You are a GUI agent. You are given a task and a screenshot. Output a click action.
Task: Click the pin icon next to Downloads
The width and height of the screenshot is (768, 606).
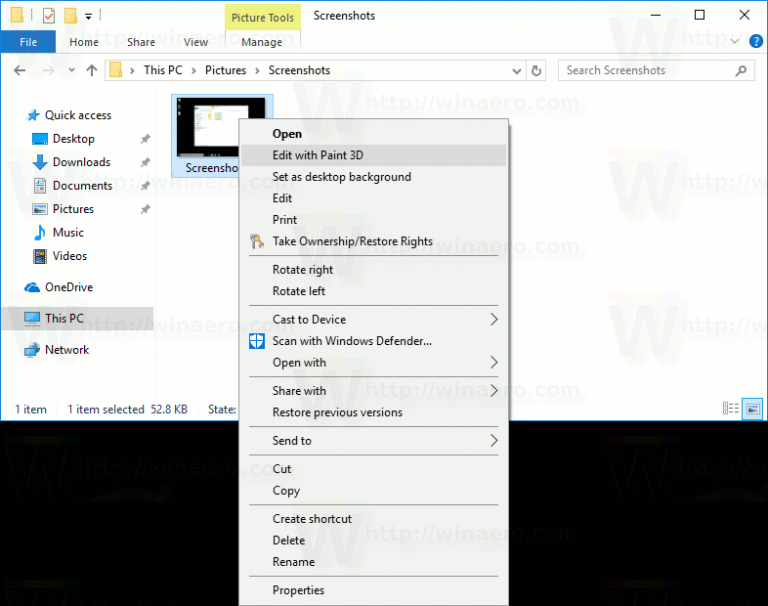tap(145, 162)
